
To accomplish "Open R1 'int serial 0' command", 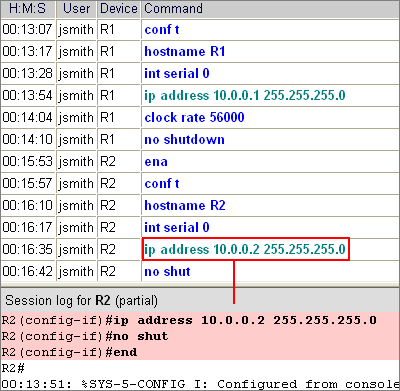I will [177, 74].
